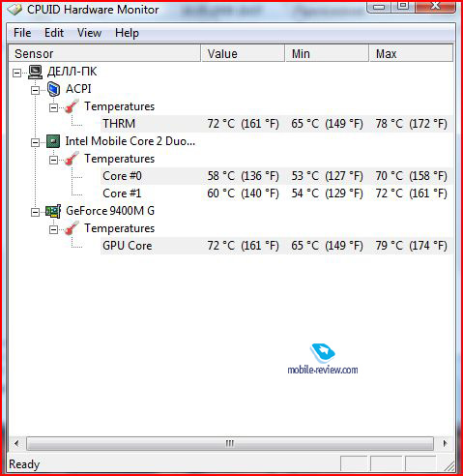The image size is (463, 476).
Task: Collapse Temperatures under GeForce 9400M G
Action: (x=53, y=229)
